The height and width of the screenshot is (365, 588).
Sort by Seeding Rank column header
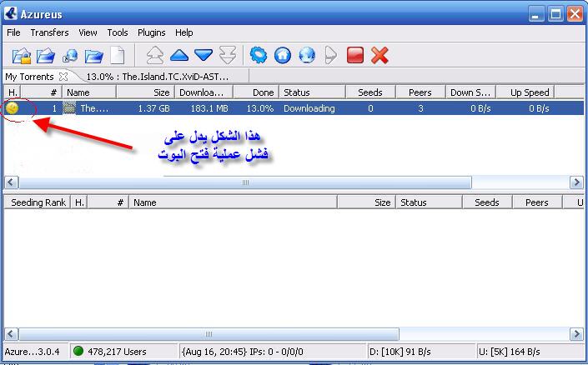(x=38, y=202)
